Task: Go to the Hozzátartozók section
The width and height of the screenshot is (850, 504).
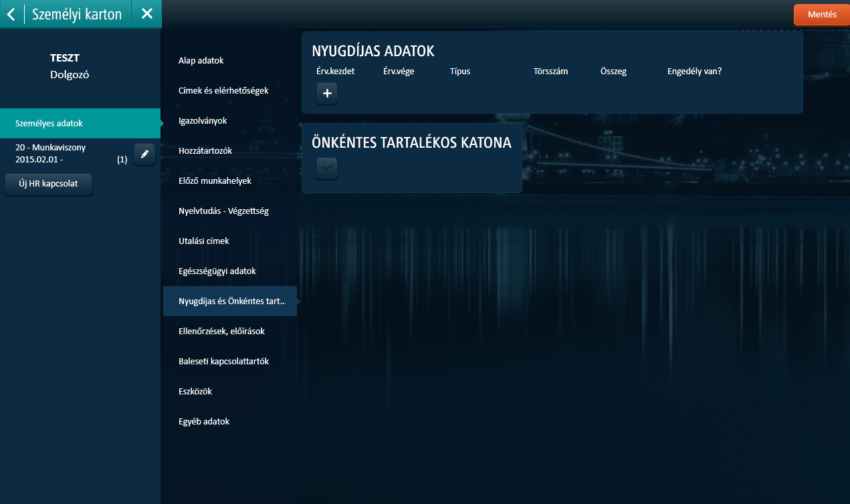Action: point(205,151)
